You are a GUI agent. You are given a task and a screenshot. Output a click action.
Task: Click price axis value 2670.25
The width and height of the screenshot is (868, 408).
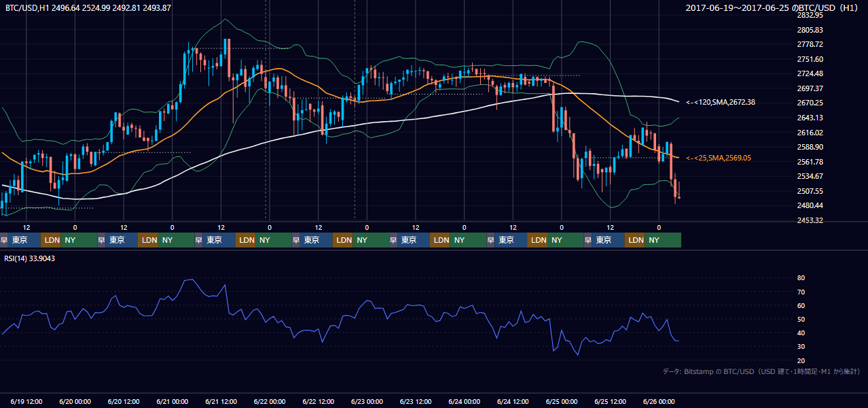tap(810, 103)
